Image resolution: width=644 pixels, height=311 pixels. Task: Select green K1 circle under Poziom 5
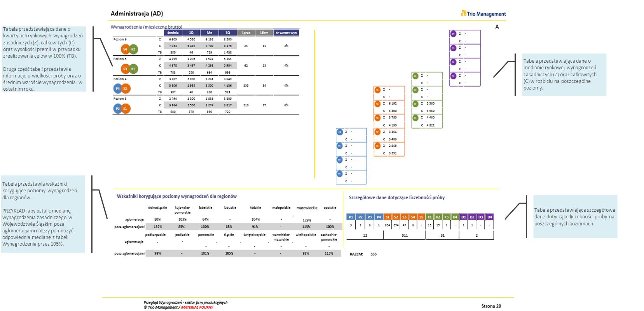(133, 69)
